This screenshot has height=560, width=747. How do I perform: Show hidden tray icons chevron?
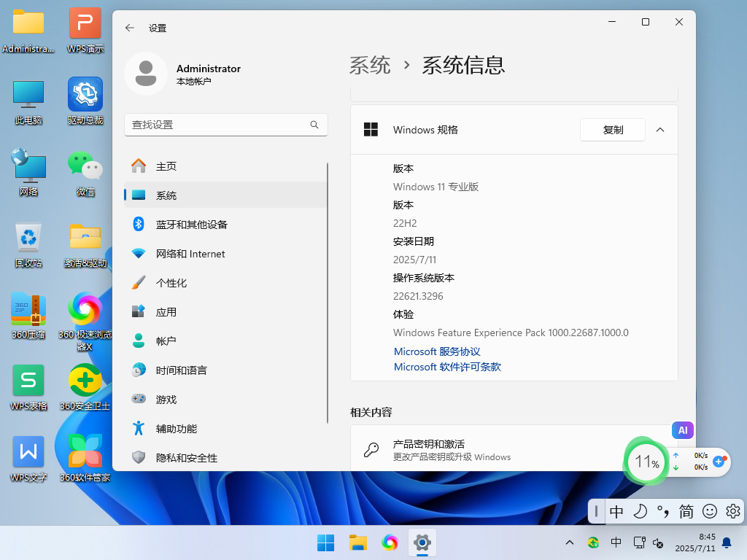point(569,542)
